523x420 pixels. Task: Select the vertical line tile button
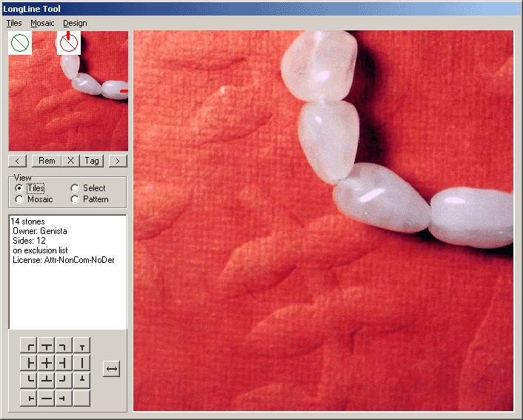click(81, 363)
